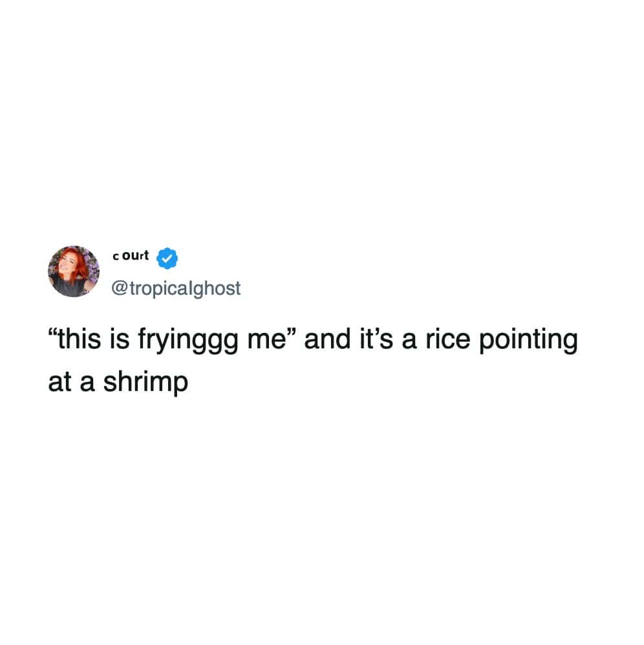Viewport: 644px width, 645px height.
Task: Click the white checkmark inside the badge
Action: tap(167, 259)
